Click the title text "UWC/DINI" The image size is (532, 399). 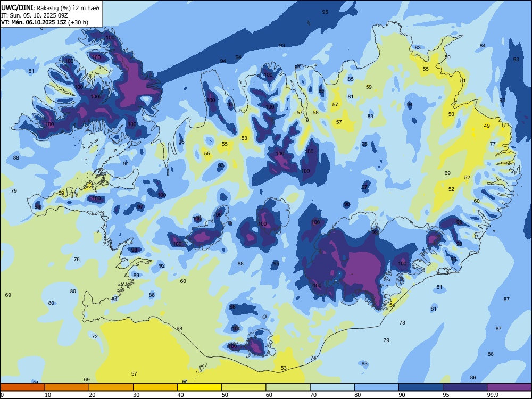17,7
